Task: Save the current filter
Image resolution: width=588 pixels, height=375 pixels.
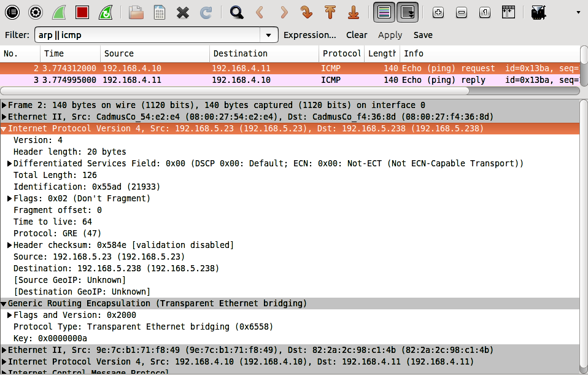Action: (423, 35)
